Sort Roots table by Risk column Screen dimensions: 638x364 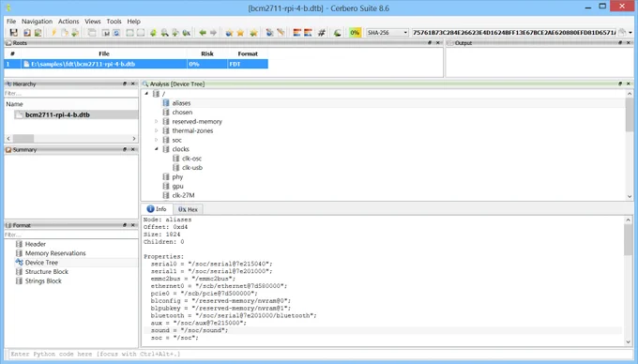(207, 53)
